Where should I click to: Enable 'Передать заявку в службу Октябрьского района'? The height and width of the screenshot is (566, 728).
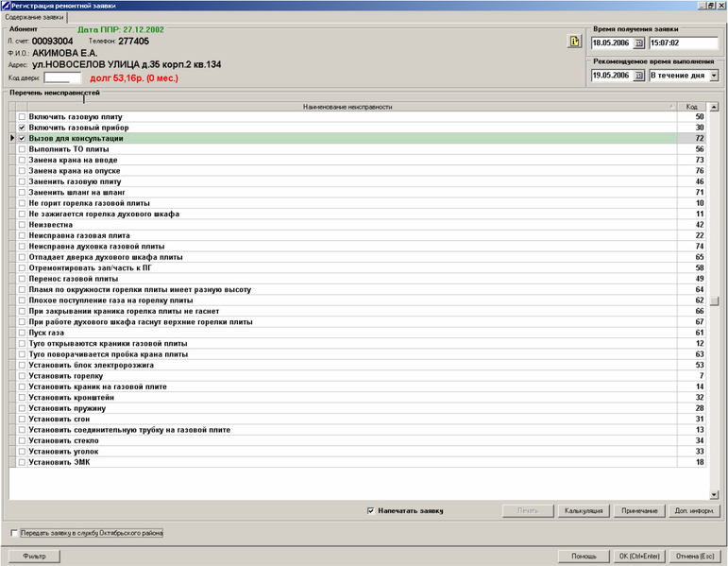tap(14, 533)
